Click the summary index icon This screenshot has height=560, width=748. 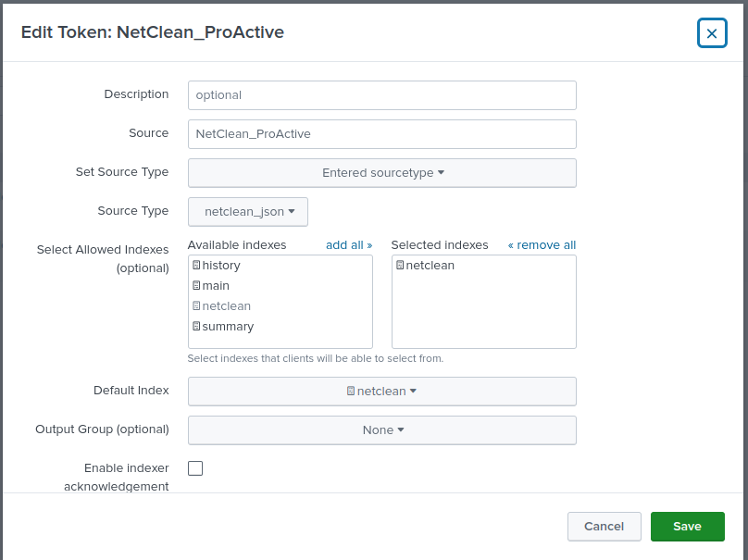(x=196, y=326)
